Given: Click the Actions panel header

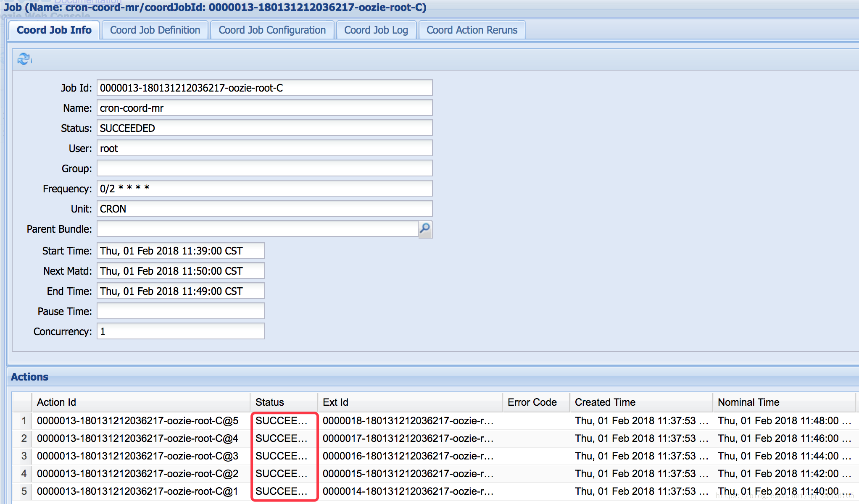Looking at the screenshot, I should pyautogui.click(x=433, y=377).
